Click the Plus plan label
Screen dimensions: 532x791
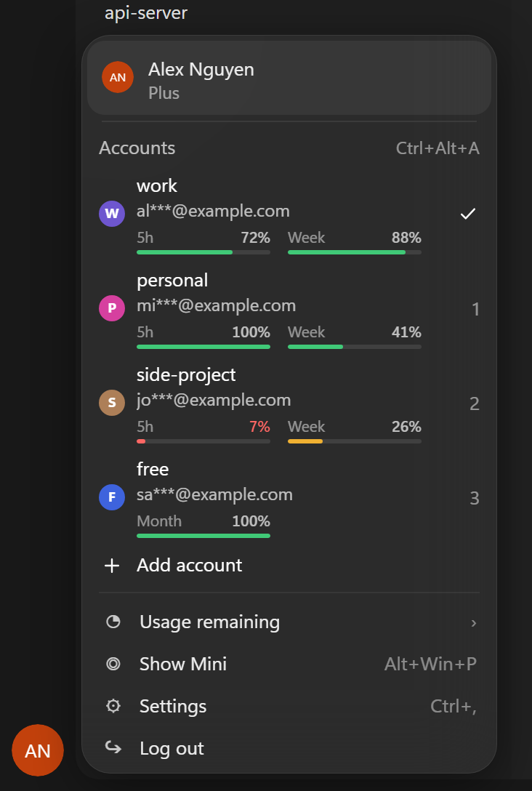pyautogui.click(x=164, y=93)
